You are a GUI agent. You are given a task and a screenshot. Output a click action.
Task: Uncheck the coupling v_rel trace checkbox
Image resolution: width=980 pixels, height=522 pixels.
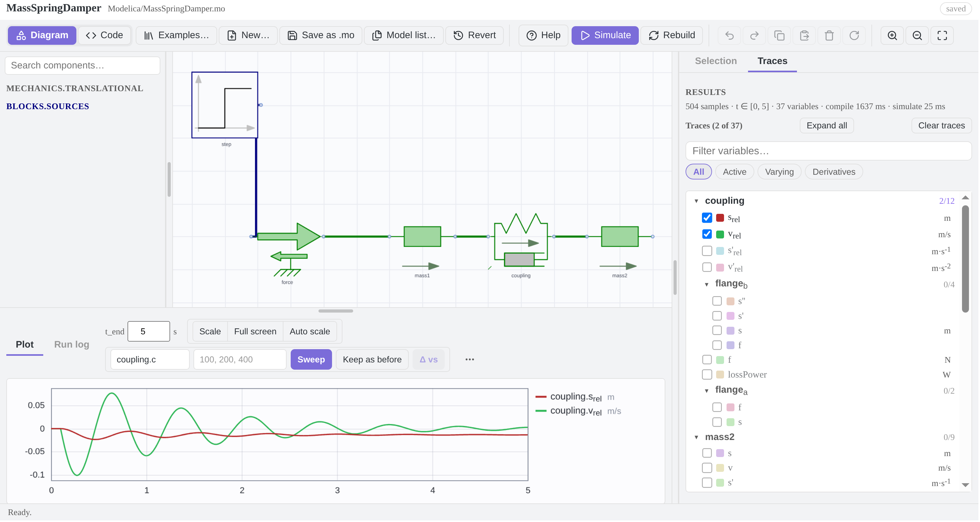click(707, 234)
